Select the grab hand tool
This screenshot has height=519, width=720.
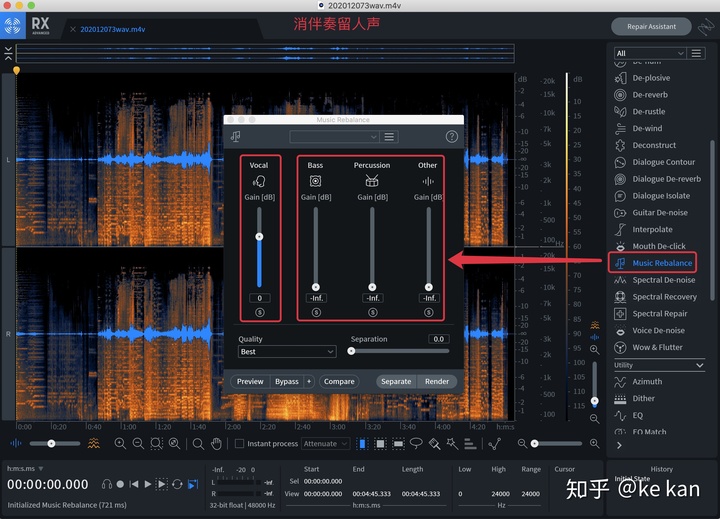coord(216,444)
